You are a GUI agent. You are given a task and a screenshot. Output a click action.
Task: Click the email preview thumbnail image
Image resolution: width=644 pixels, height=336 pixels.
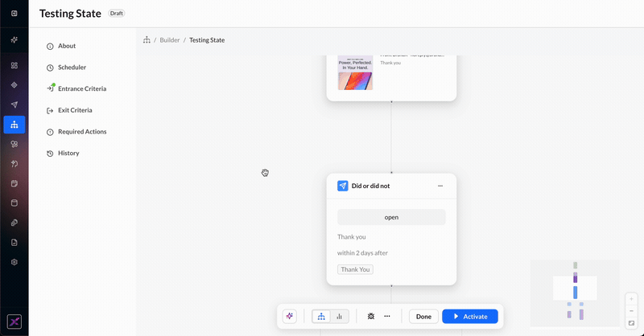[x=355, y=72]
